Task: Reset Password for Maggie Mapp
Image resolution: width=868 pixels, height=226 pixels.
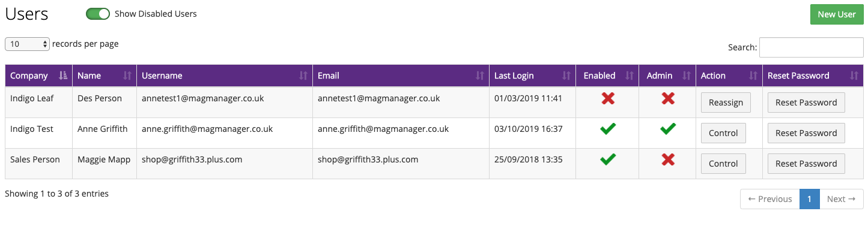Action: (806, 164)
